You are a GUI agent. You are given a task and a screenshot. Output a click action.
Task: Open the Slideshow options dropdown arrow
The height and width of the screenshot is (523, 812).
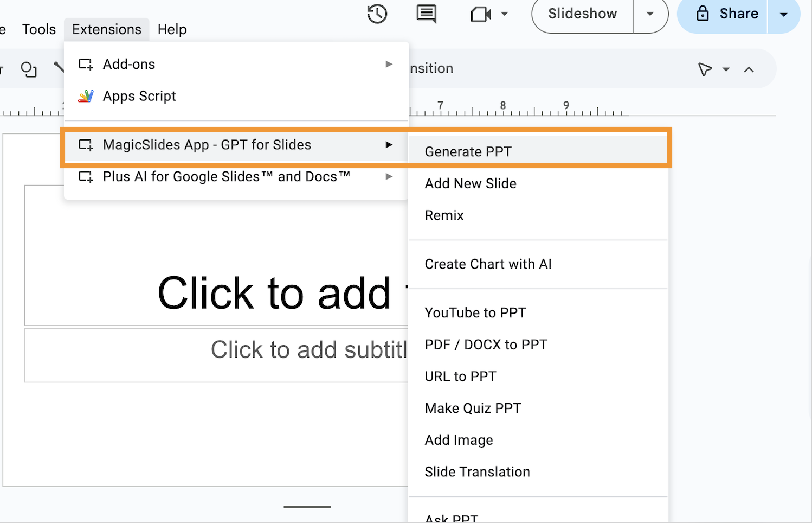coord(650,14)
